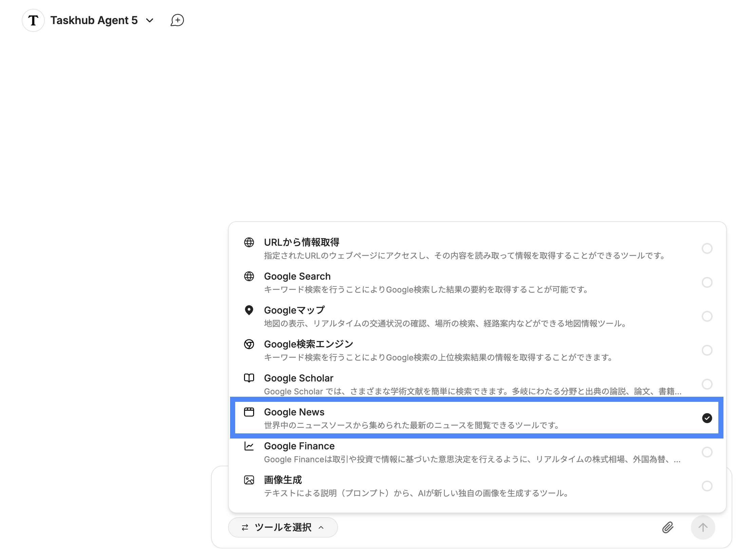
Task: Click the chevron beside ツールを選択
Action: [321, 527]
